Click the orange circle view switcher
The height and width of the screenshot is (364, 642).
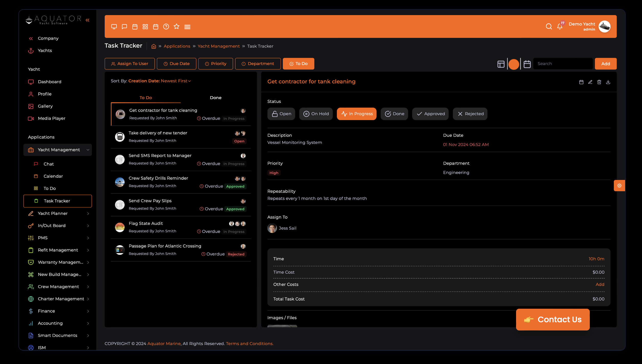(513, 64)
